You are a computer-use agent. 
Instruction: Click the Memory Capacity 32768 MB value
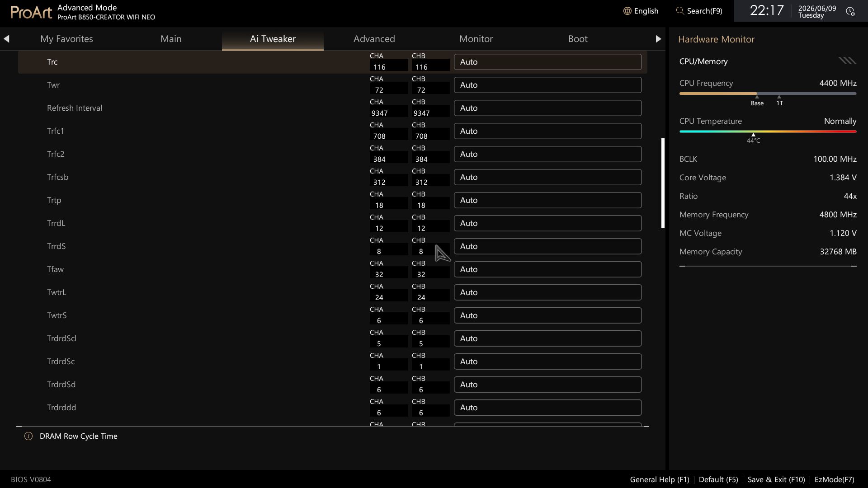click(x=838, y=252)
